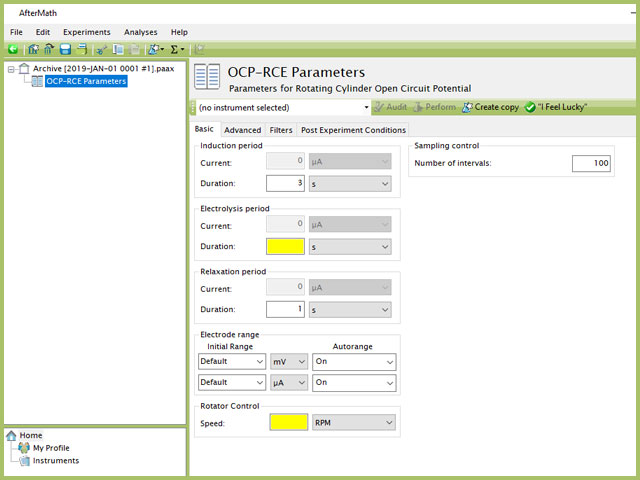Click the archive icon in the tree
Viewport: 640px width, 480px height.
tap(24, 69)
